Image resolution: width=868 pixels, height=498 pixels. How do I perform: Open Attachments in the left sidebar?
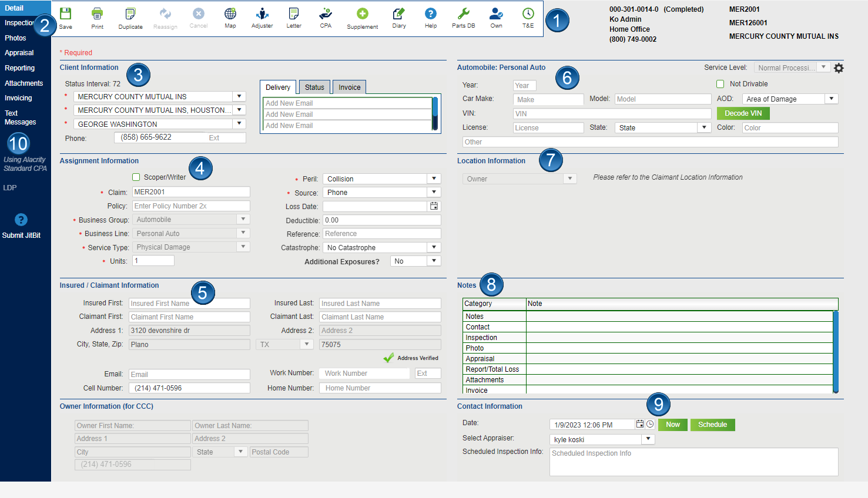click(24, 83)
